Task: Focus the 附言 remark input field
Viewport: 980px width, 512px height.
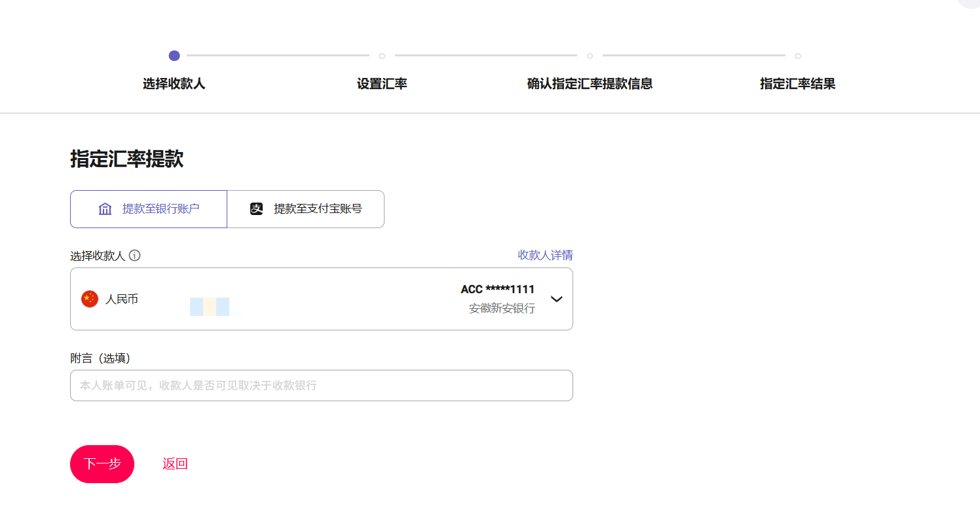Action: click(321, 385)
